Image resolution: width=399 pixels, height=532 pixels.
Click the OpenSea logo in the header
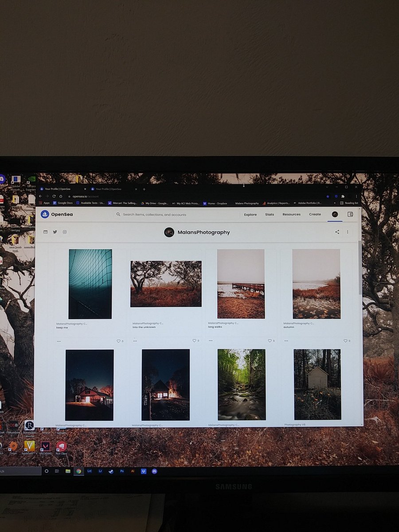click(56, 214)
